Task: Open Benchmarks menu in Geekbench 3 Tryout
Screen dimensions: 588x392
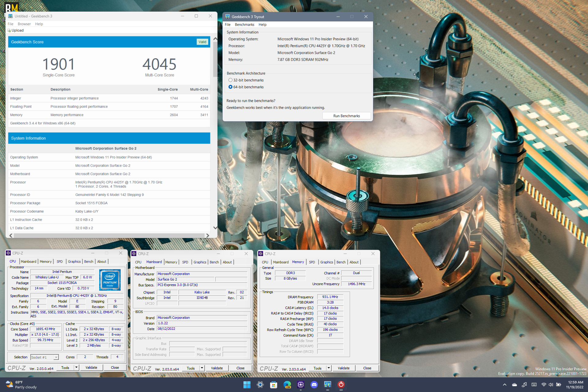Action: 244,24
